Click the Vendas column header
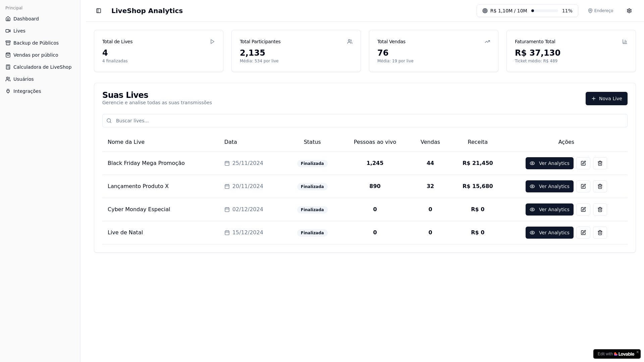This screenshot has width=644, height=362. pos(430,142)
